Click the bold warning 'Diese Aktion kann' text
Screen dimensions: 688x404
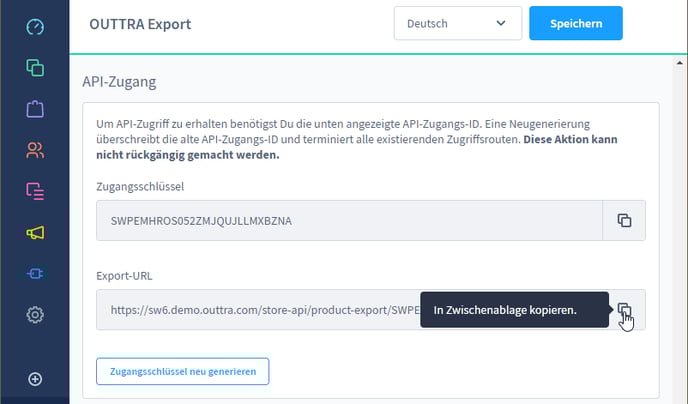click(570, 139)
